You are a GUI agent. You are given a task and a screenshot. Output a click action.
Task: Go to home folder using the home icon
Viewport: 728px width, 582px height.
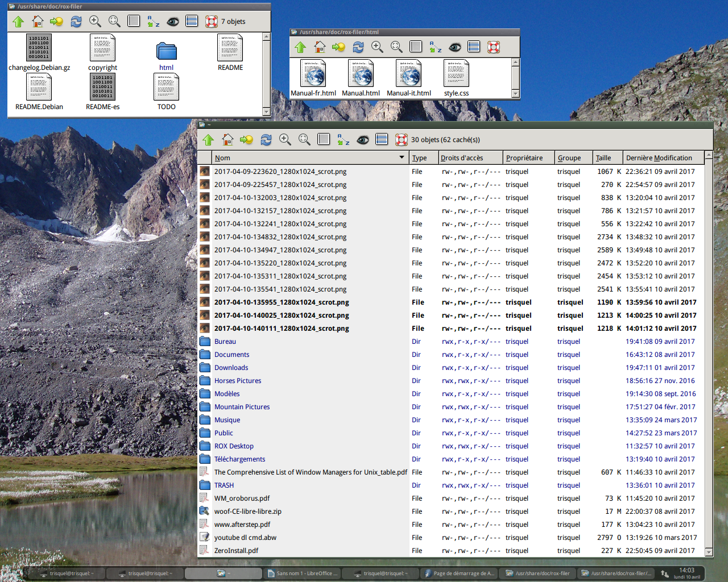[227, 139]
